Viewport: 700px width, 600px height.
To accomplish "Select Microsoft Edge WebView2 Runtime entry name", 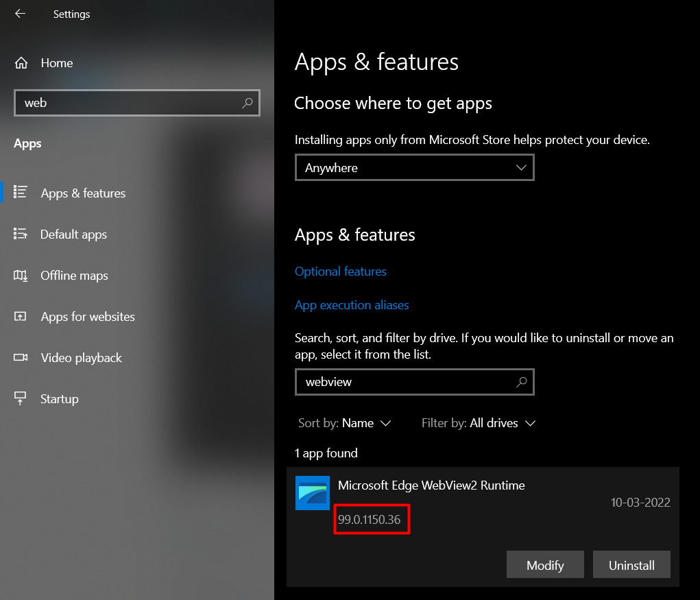I will click(431, 485).
